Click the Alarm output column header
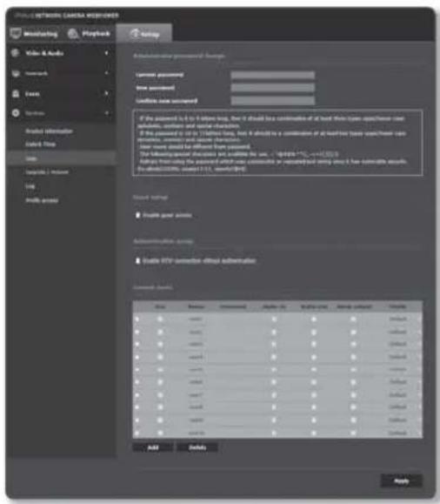 tap(355, 306)
